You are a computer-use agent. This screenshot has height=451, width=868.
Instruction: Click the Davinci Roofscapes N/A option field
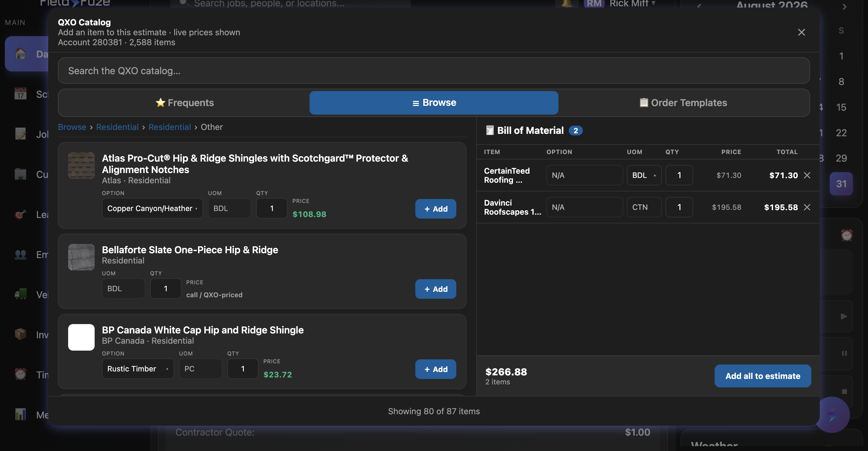point(584,207)
